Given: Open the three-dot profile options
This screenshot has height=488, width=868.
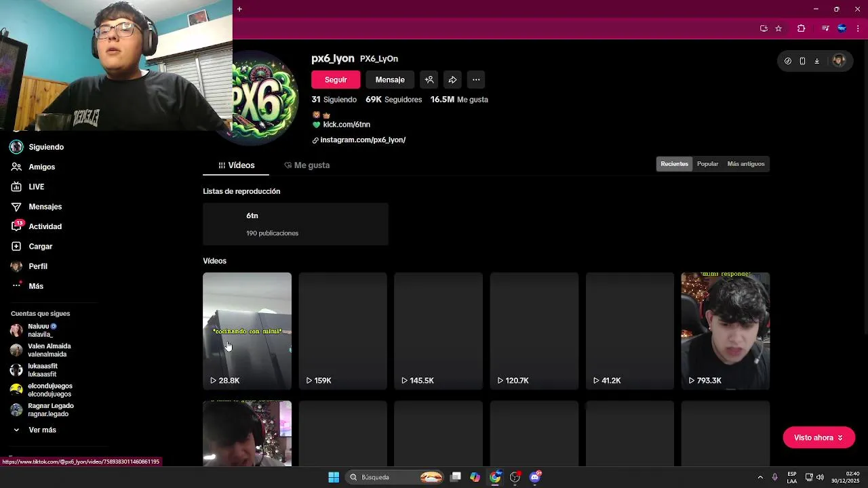Looking at the screenshot, I should click(x=476, y=80).
